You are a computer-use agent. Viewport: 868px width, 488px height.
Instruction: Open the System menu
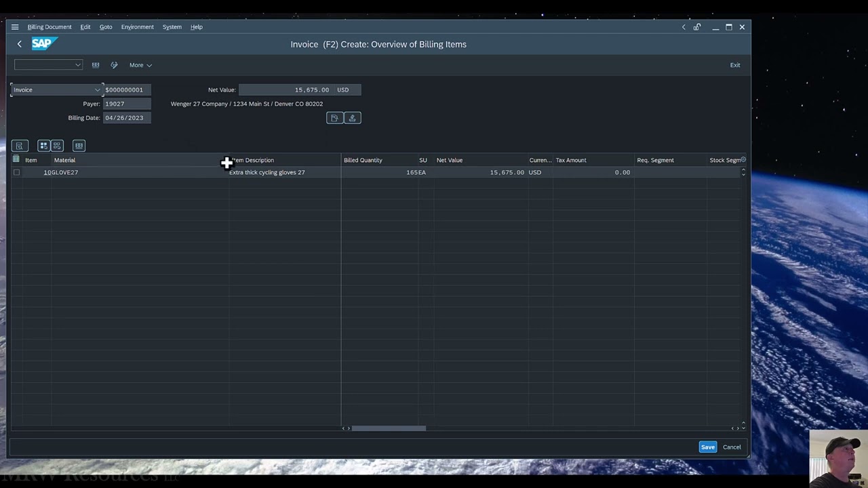tap(172, 27)
